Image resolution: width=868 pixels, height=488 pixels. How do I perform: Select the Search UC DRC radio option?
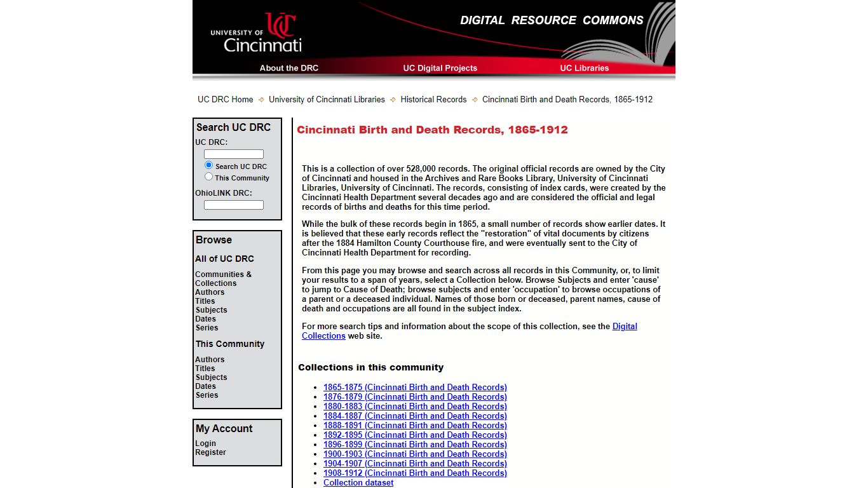208,165
